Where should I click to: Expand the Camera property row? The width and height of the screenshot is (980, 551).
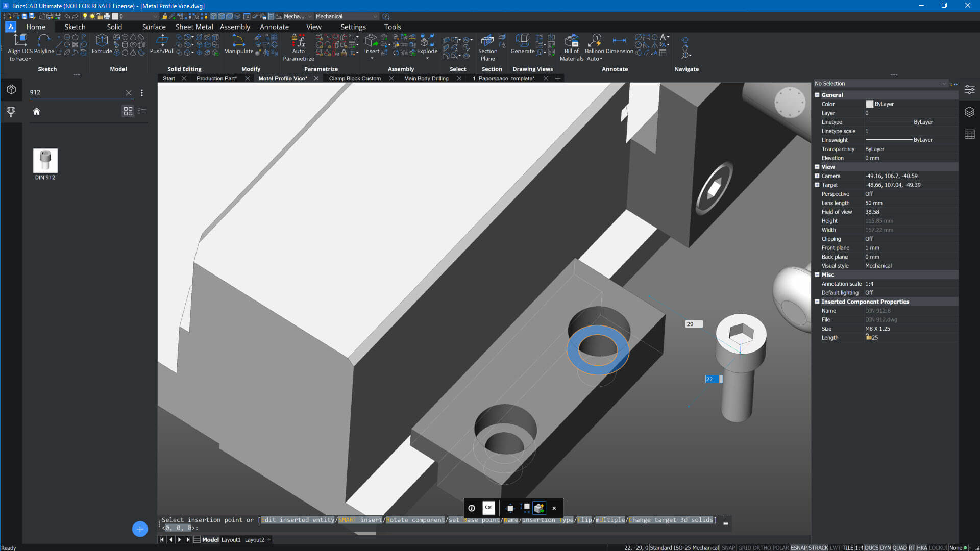[x=817, y=176]
